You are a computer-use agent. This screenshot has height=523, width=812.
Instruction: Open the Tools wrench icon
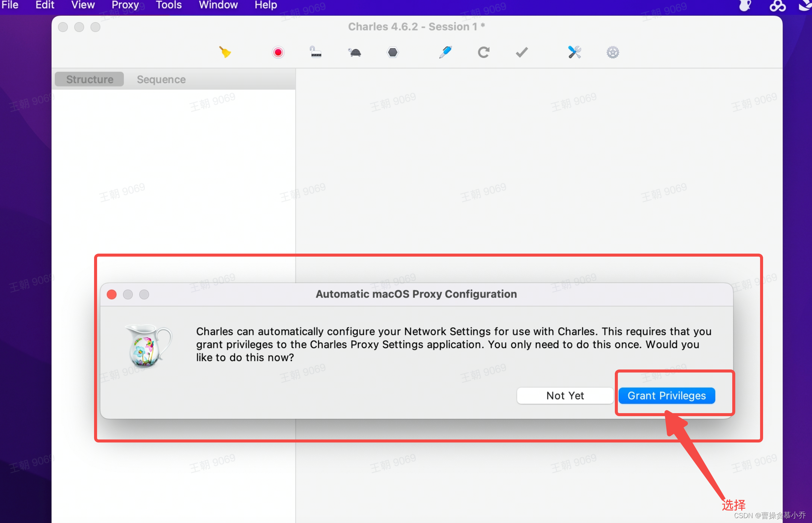(575, 52)
